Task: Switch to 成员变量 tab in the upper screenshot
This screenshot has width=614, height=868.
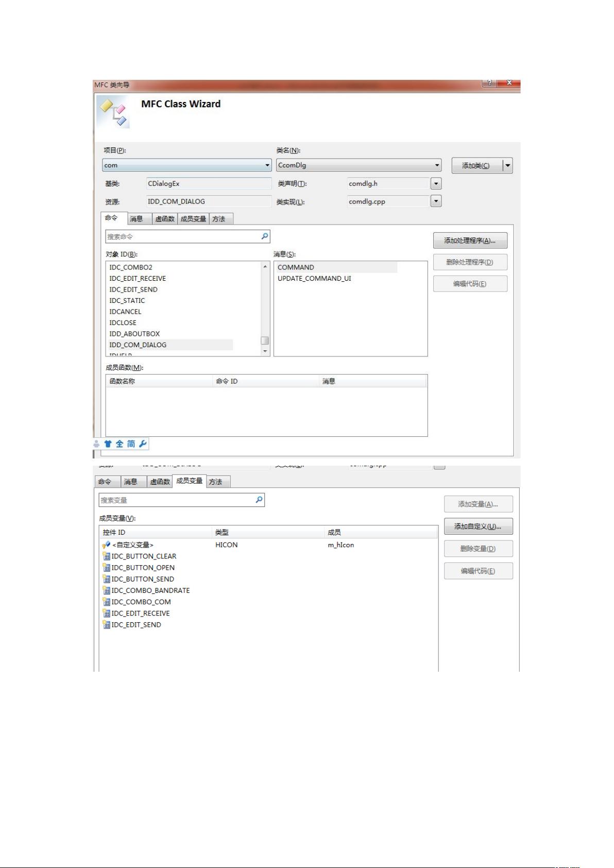Action: pyautogui.click(x=193, y=219)
